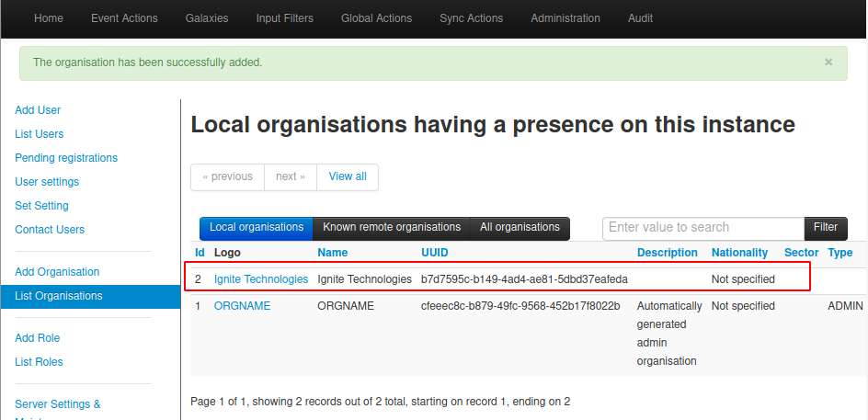The width and height of the screenshot is (868, 420).
Task: Click Id 2 cell of Ignite Technologies row
Action: tap(198, 279)
